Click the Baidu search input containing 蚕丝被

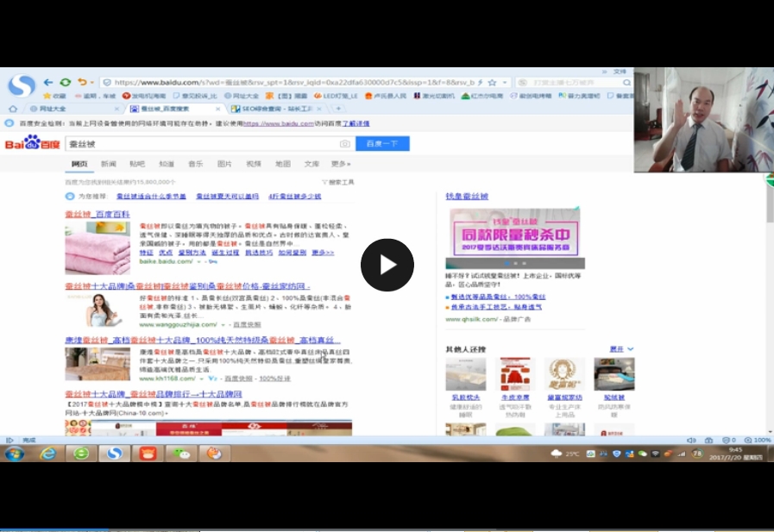point(201,143)
